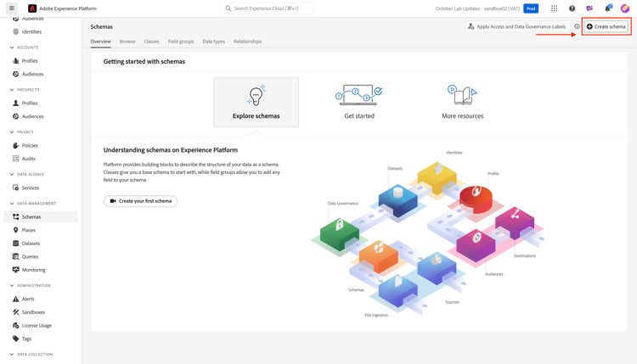Click the Datasets icon in sidebar
This screenshot has height=364, width=637.
tap(16, 244)
